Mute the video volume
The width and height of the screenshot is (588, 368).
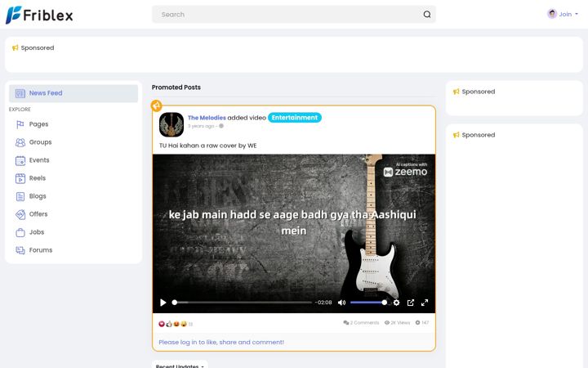pyautogui.click(x=341, y=303)
